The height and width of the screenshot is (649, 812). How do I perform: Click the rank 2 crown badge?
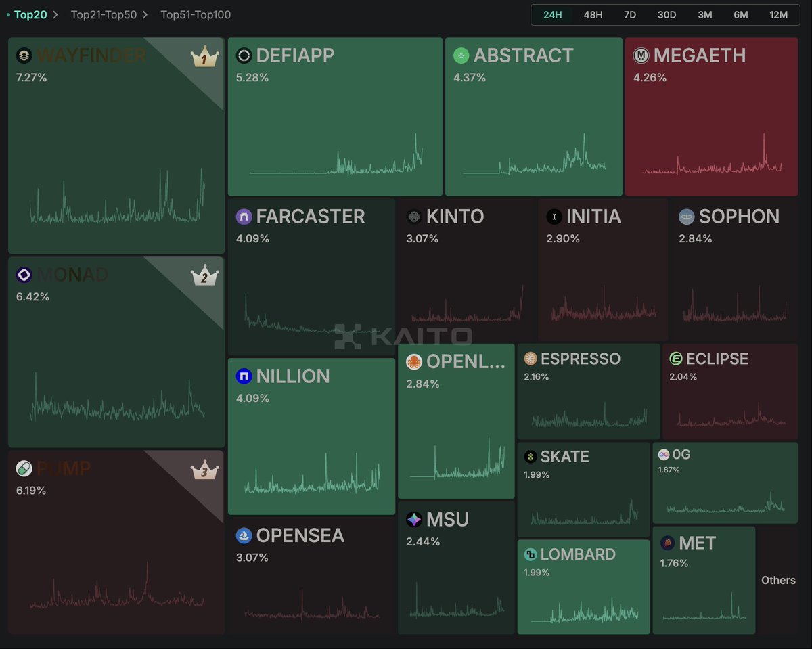point(204,276)
